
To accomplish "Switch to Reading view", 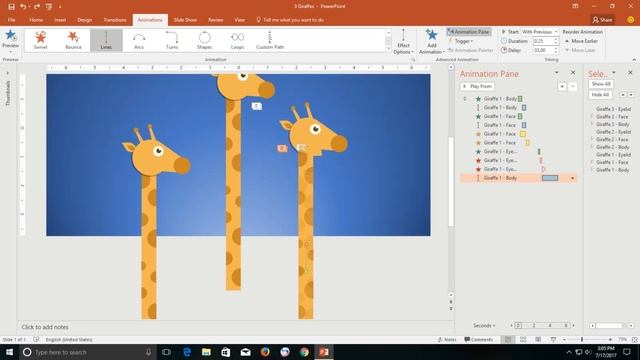I will tap(538, 340).
